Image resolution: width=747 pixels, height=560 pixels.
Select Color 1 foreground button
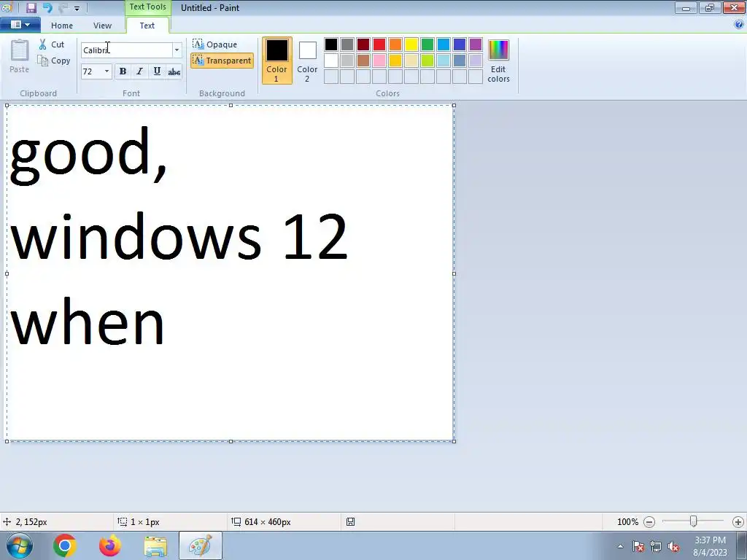(276, 61)
